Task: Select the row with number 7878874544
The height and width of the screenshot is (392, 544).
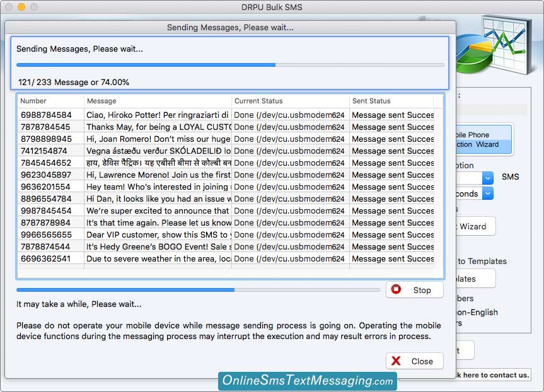Action: [x=226, y=246]
